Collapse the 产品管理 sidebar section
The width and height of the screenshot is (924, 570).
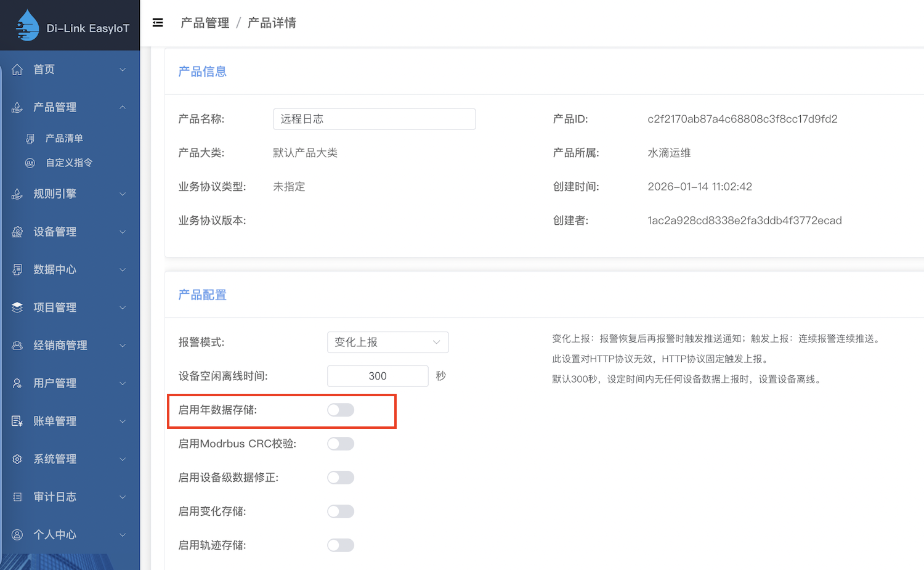point(69,107)
